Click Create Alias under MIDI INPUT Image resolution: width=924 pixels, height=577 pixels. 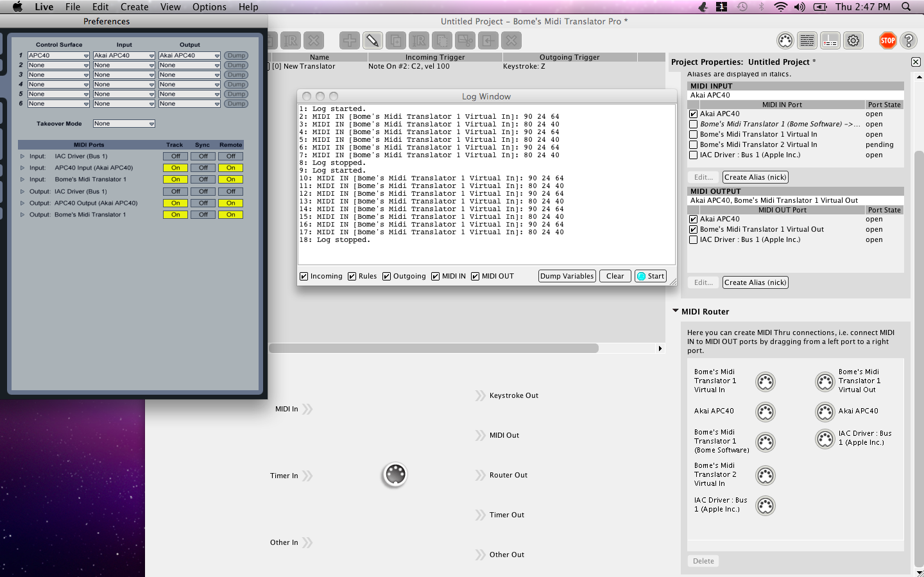point(756,178)
